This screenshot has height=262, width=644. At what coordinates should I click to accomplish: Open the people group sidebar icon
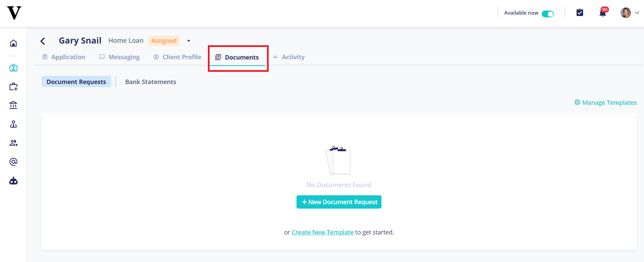[13, 143]
